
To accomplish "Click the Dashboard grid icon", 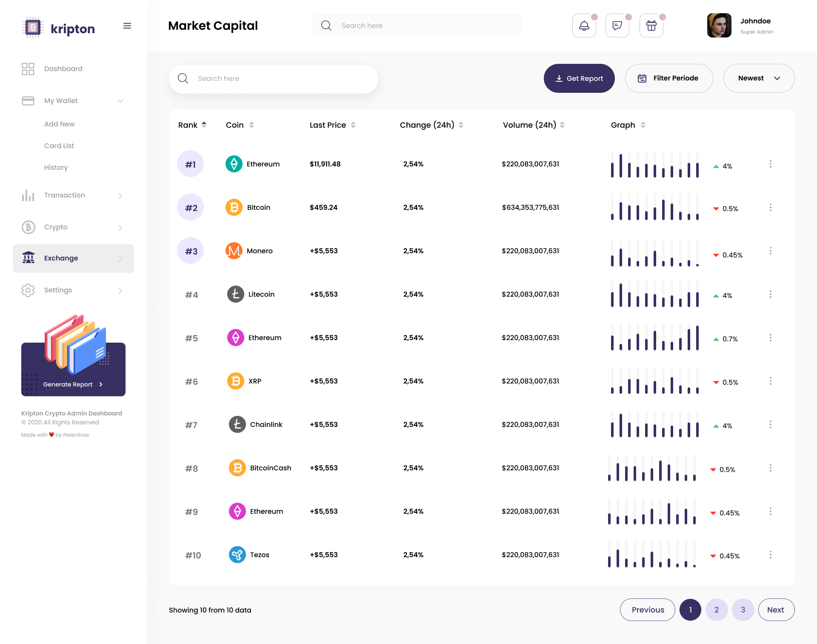I will (28, 69).
